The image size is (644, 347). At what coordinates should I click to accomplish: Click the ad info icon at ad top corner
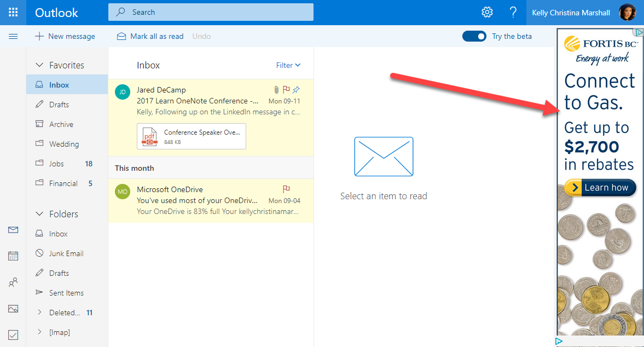pos(638,32)
